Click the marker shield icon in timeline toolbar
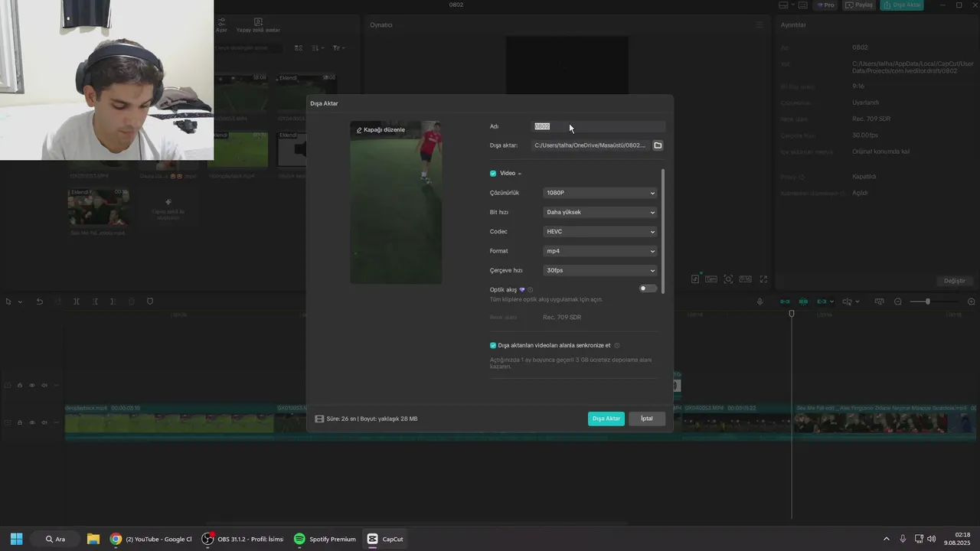The width and height of the screenshot is (980, 551). pyautogui.click(x=150, y=302)
